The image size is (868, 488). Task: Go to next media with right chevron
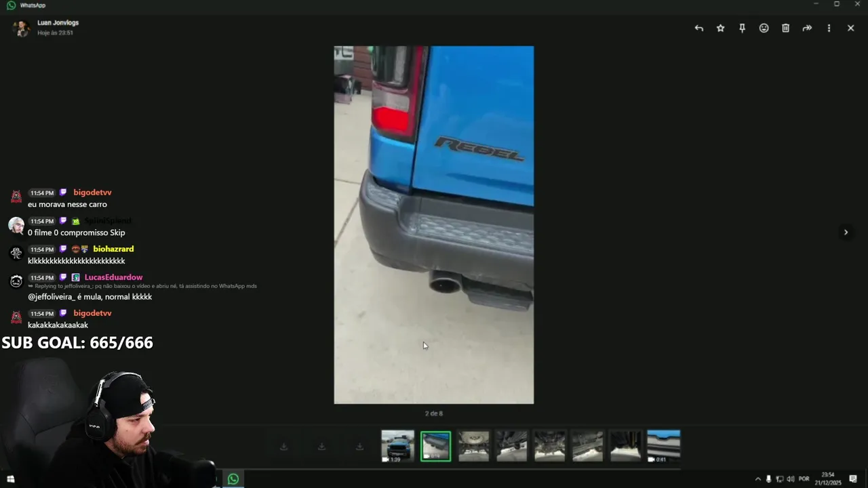(846, 232)
